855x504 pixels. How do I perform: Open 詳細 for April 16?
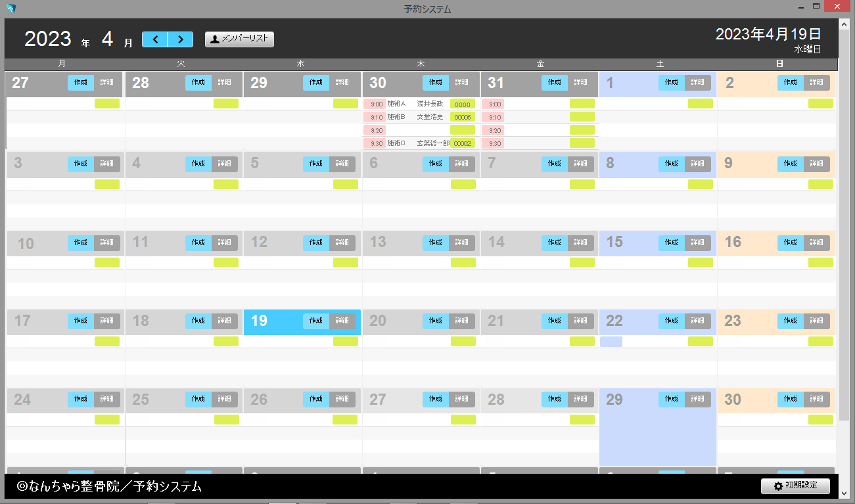817,243
